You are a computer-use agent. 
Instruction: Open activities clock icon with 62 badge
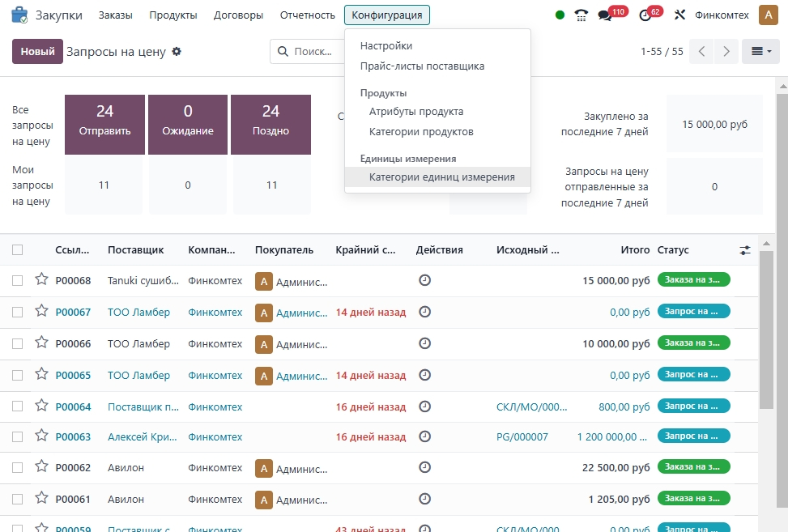[x=645, y=15]
